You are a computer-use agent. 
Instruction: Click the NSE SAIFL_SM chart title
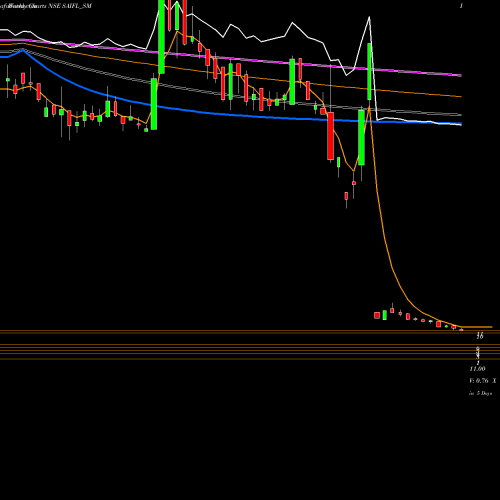coord(70,6)
